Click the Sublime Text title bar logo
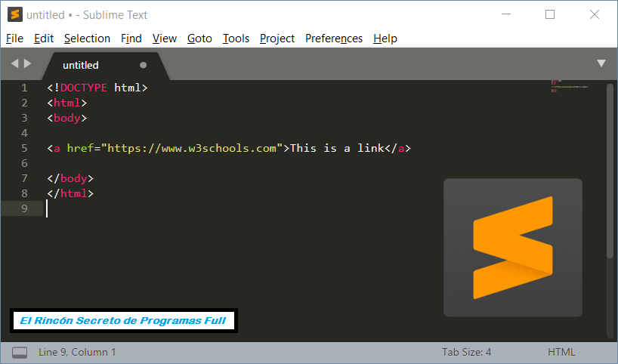 pyautogui.click(x=13, y=14)
